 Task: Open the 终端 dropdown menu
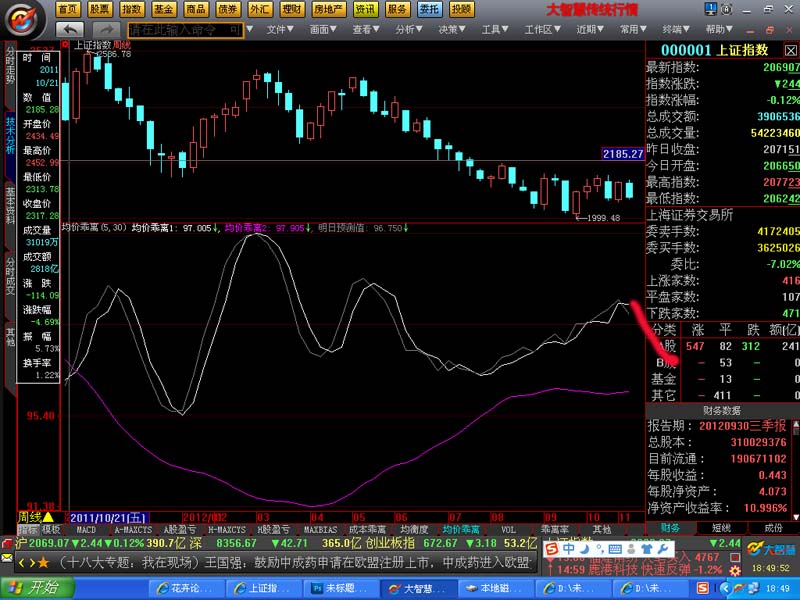pyautogui.click(x=676, y=30)
